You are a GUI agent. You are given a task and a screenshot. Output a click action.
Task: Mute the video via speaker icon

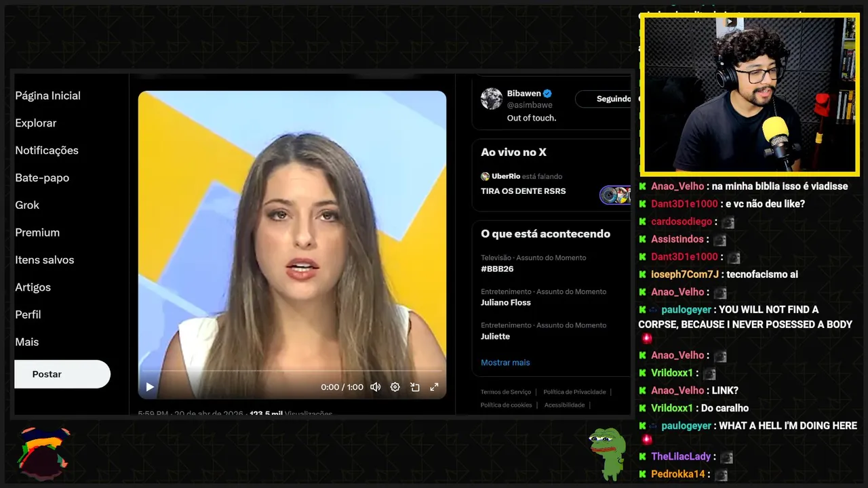[x=375, y=387]
